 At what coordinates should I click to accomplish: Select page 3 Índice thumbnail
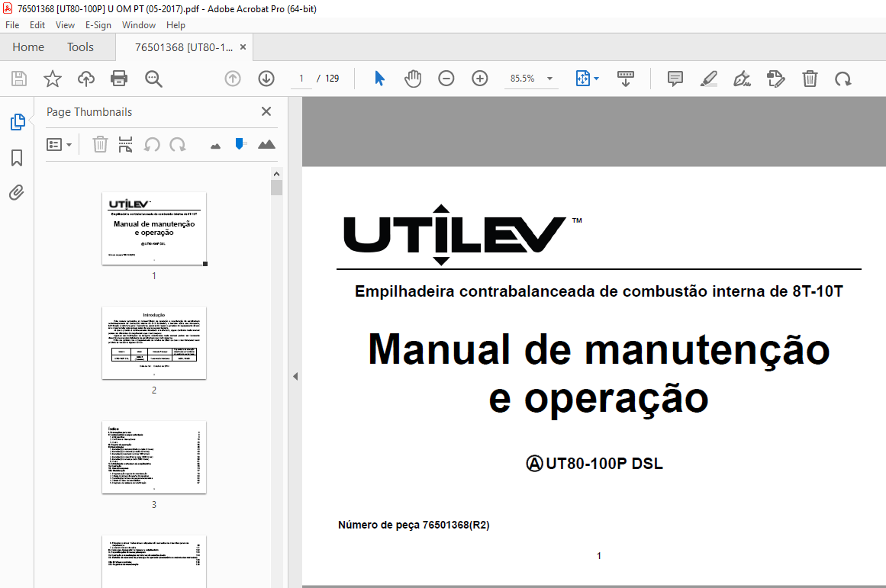[x=153, y=458]
